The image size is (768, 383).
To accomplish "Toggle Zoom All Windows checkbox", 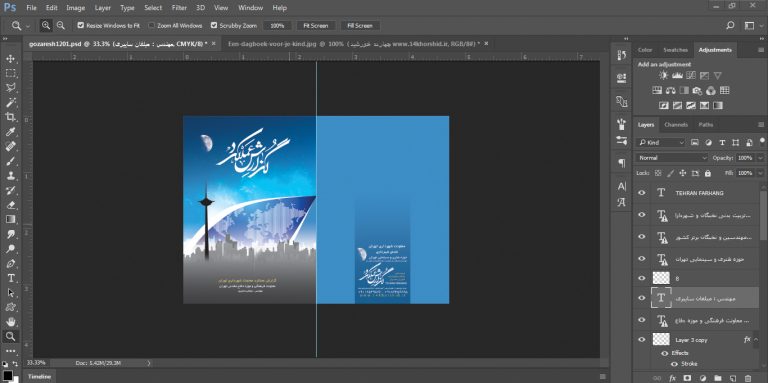I will [x=151, y=25].
